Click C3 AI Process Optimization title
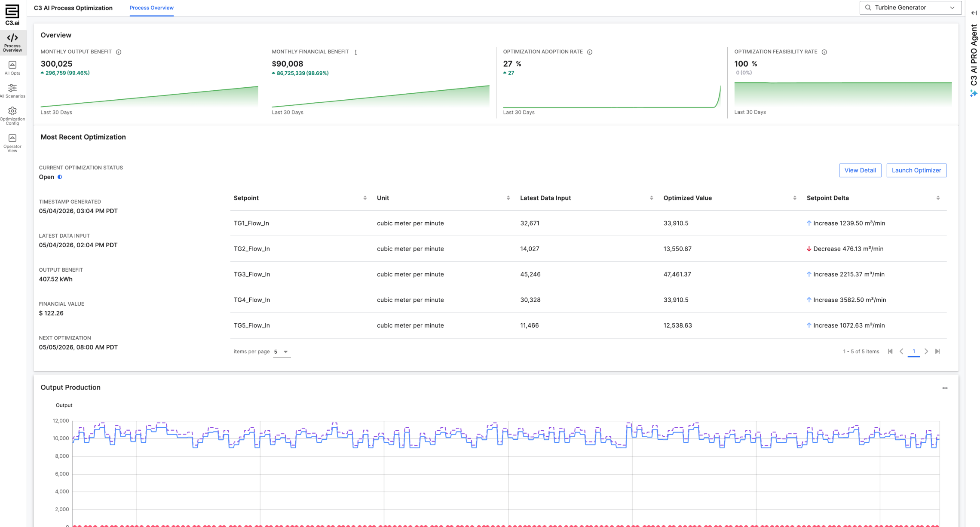The width and height of the screenshot is (980, 527). coord(73,8)
